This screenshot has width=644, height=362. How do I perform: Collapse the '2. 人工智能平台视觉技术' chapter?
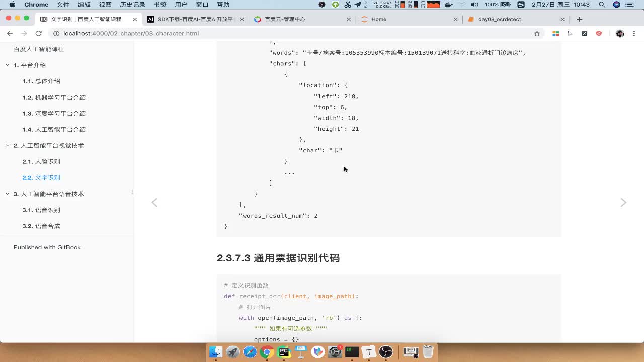(x=8, y=146)
